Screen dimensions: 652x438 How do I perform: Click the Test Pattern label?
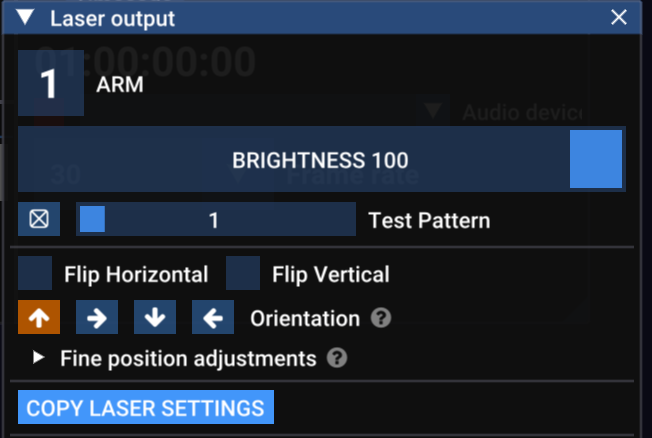(x=429, y=220)
